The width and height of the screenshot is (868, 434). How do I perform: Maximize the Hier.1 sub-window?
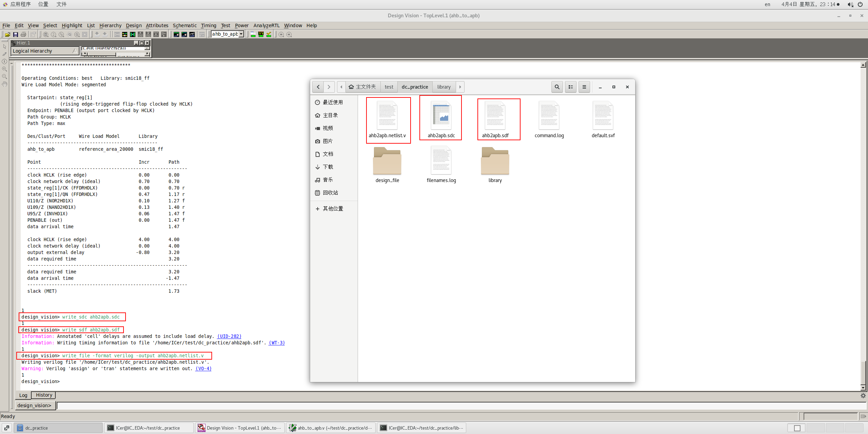[x=142, y=43]
